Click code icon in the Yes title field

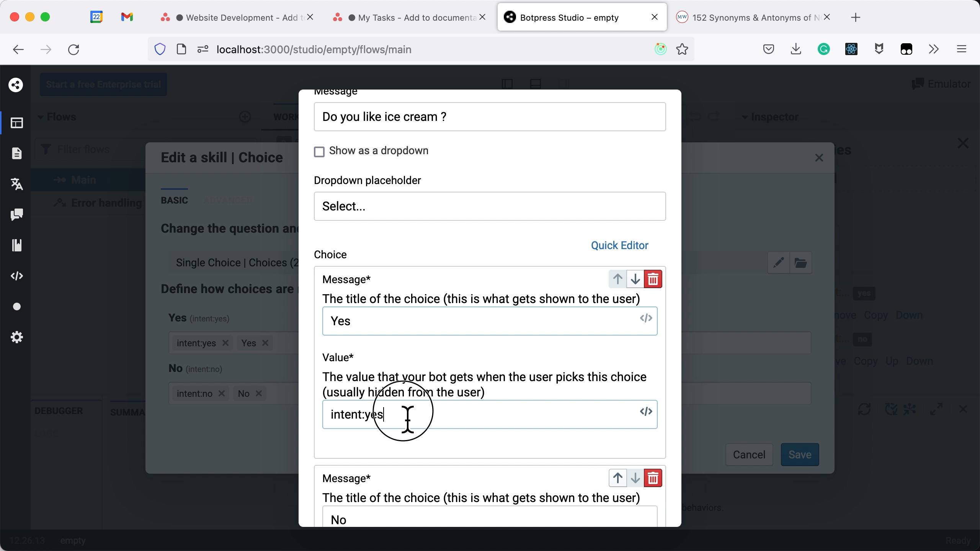coord(646,318)
